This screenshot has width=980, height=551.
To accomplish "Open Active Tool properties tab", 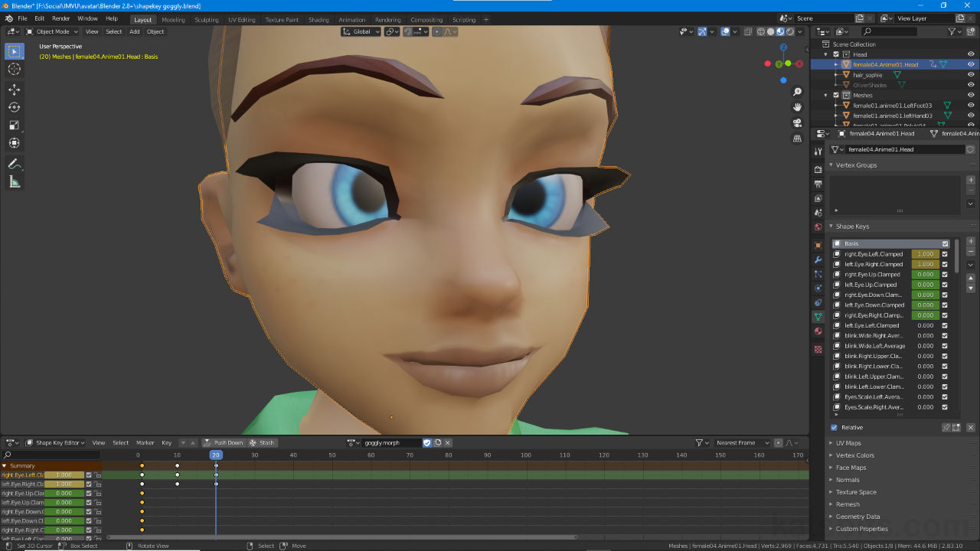I will click(818, 152).
